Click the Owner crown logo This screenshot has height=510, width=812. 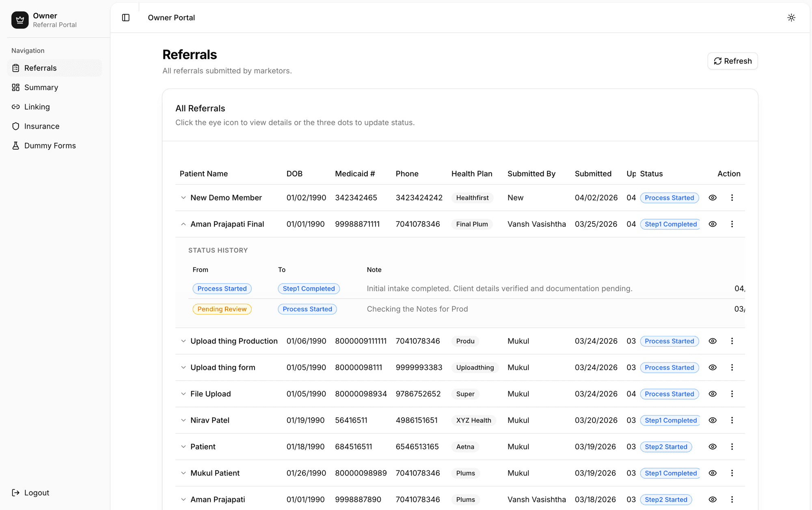(x=20, y=20)
